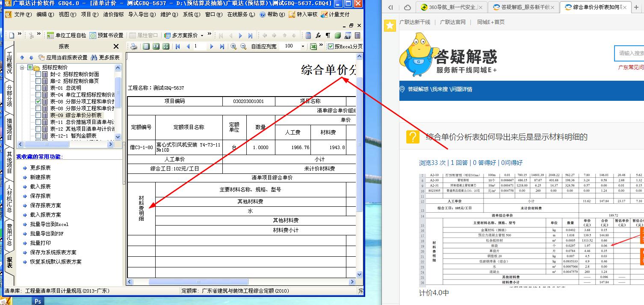Click browser search box 请输入搜索

(629, 53)
